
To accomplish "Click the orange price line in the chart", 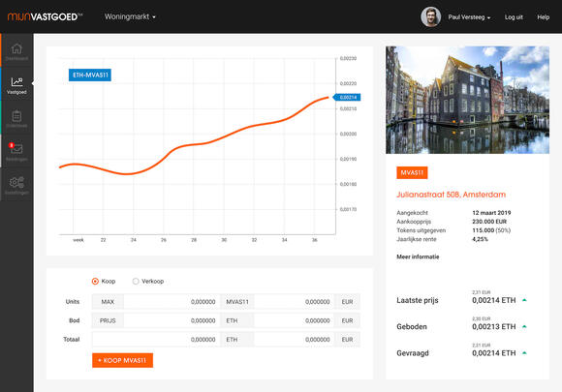I will click(x=194, y=144).
